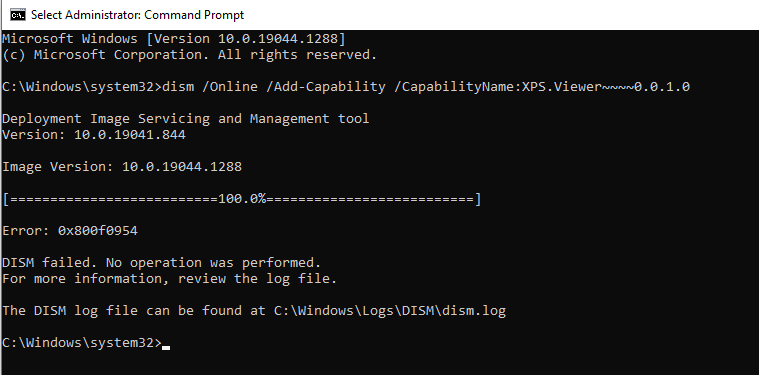Image resolution: width=759 pixels, height=375 pixels.
Task: Click the /Add-Capability parameter text
Action: (x=326, y=87)
